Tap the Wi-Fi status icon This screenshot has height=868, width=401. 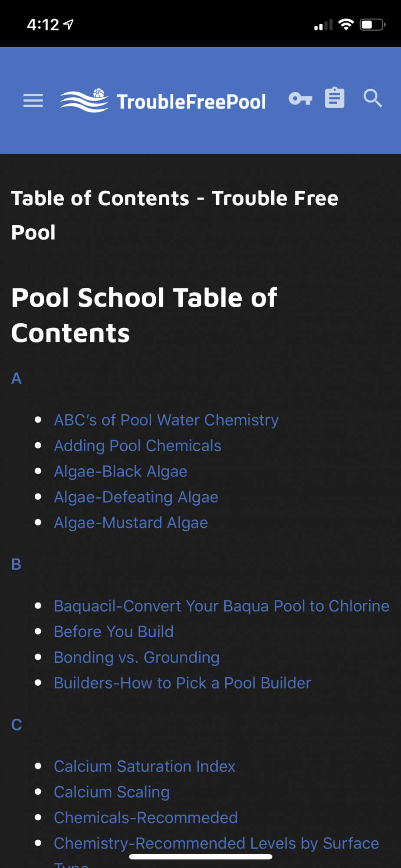pyautogui.click(x=346, y=24)
